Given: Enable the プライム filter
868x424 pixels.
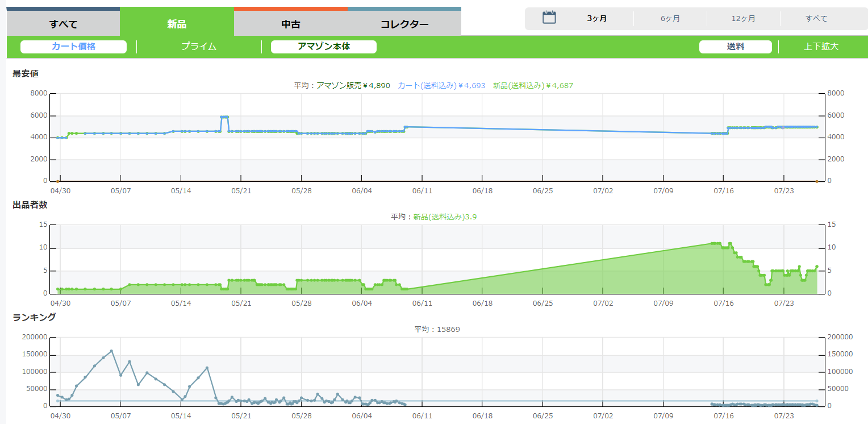Looking at the screenshot, I should pos(199,47).
